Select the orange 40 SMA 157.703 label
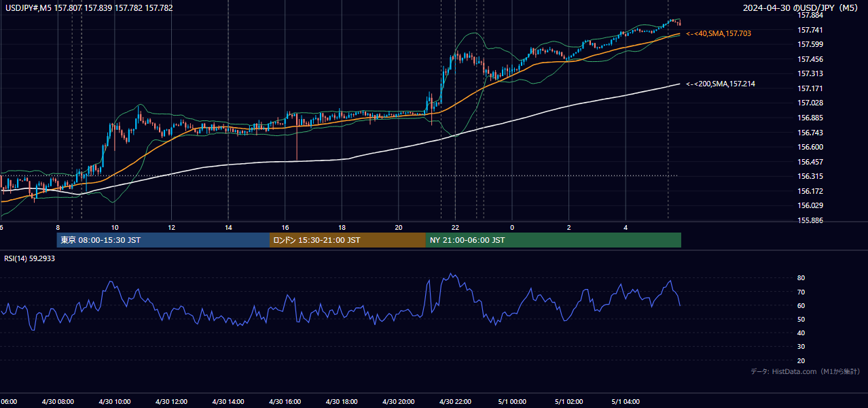868x408 pixels. 719,33
